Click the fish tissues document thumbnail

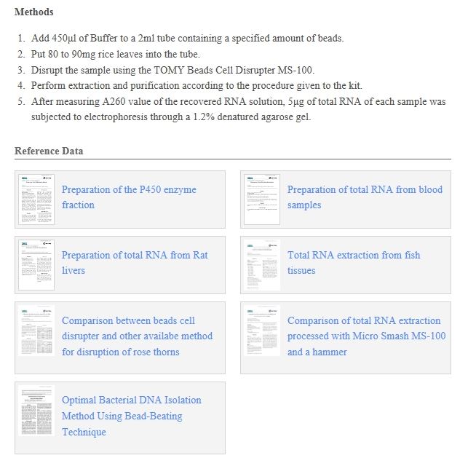coord(262,265)
